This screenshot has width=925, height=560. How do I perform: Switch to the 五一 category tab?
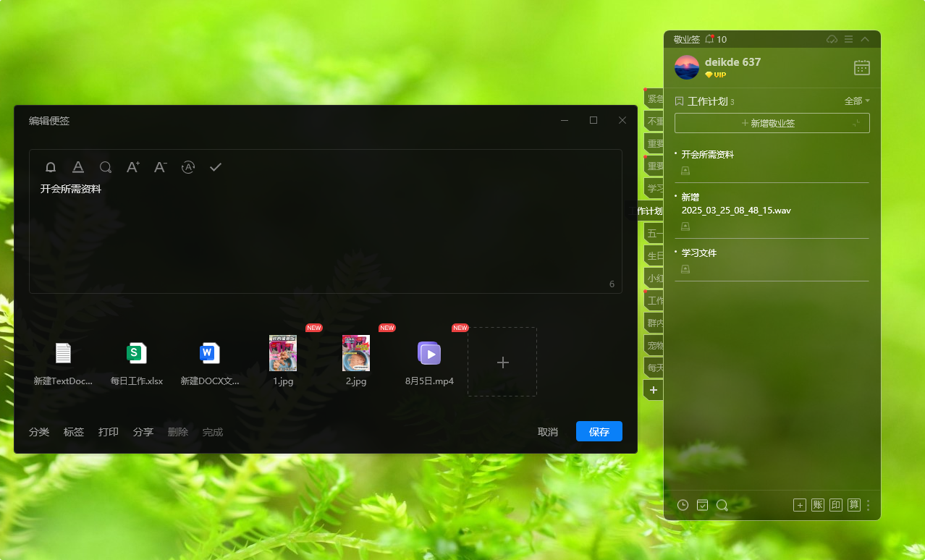point(654,233)
